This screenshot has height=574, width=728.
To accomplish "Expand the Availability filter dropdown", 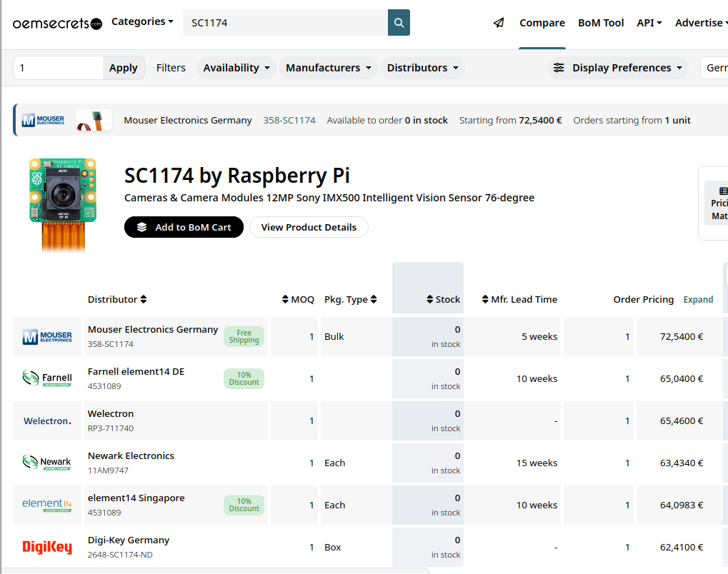I will [236, 68].
